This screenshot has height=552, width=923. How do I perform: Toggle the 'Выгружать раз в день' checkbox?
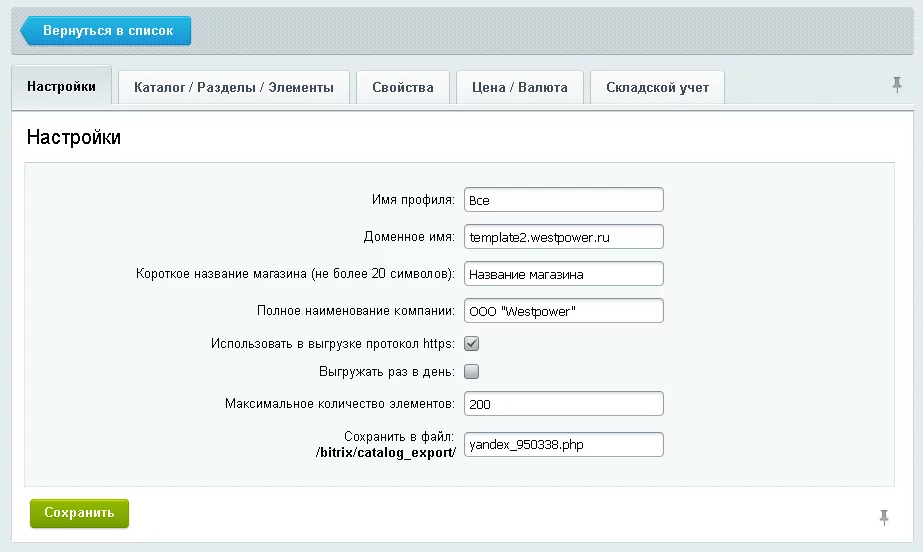pyautogui.click(x=472, y=372)
